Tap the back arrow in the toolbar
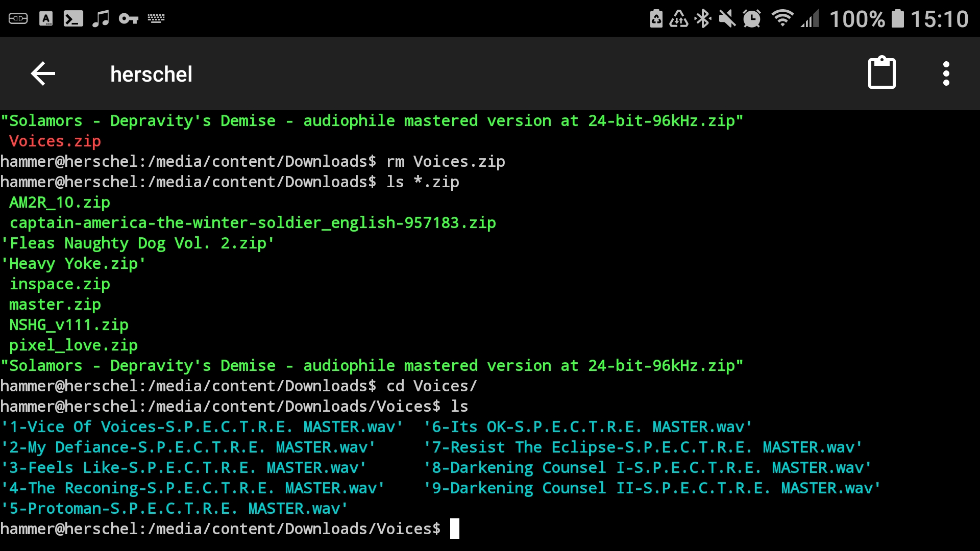980x551 pixels. [43, 74]
